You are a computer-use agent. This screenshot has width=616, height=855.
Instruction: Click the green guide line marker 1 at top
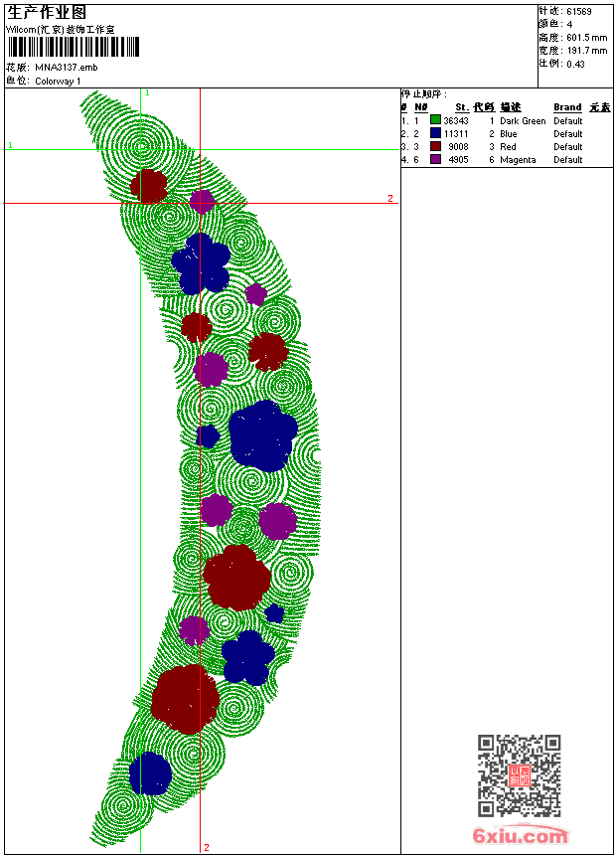click(147, 93)
